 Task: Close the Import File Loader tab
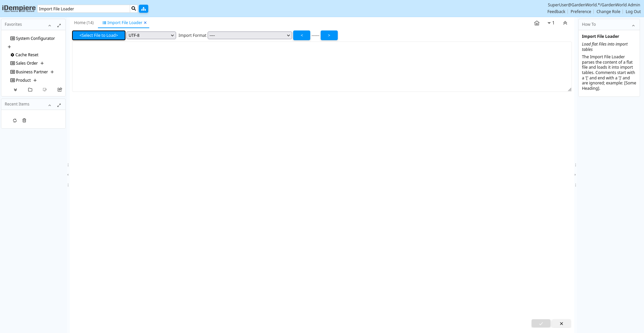click(x=145, y=23)
